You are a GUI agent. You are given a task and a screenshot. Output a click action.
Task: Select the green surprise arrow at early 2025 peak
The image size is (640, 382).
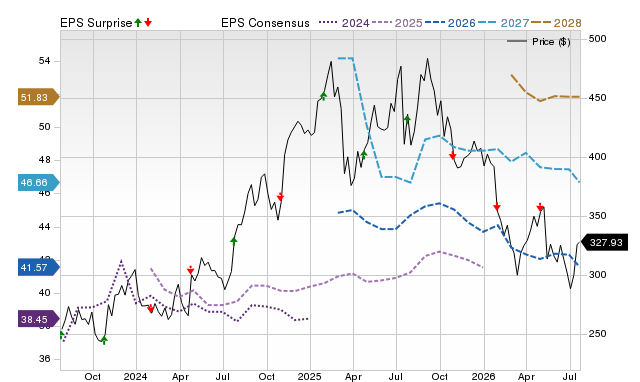[323, 96]
